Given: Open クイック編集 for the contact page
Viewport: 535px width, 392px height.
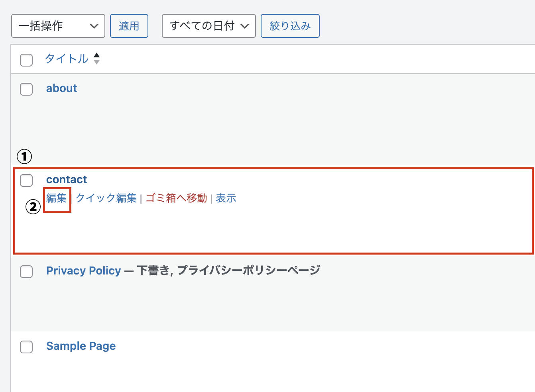Looking at the screenshot, I should (106, 198).
